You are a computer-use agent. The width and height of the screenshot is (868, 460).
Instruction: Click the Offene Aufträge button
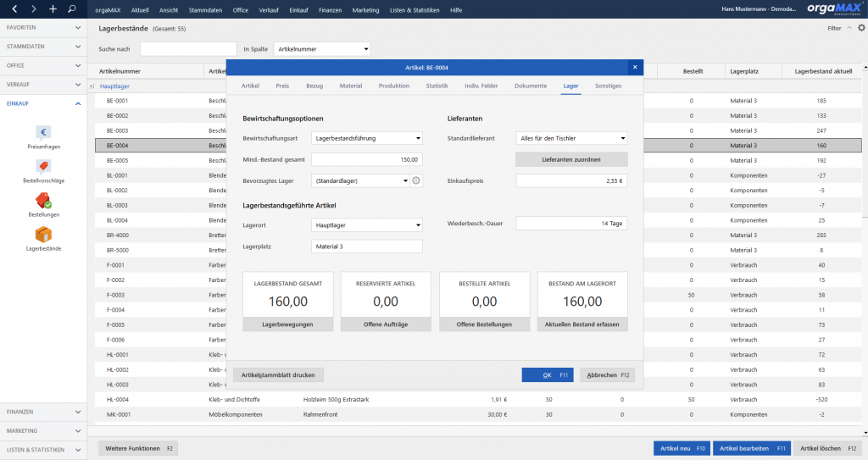pyautogui.click(x=386, y=324)
